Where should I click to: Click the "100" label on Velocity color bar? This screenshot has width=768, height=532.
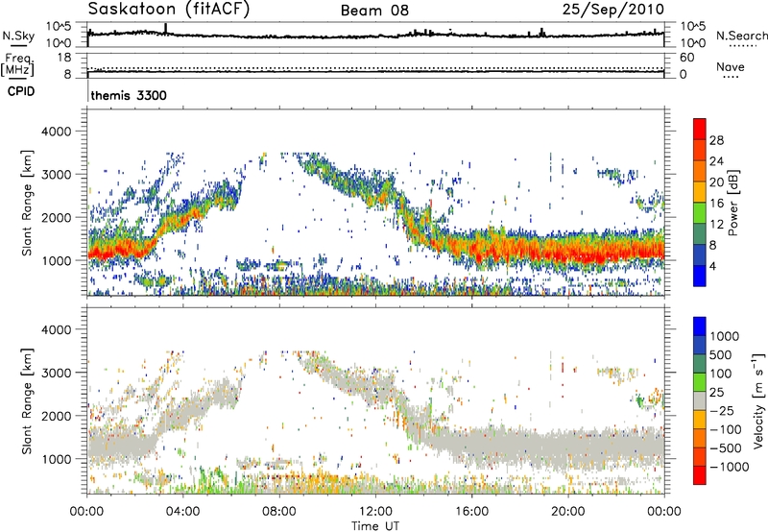721,374
